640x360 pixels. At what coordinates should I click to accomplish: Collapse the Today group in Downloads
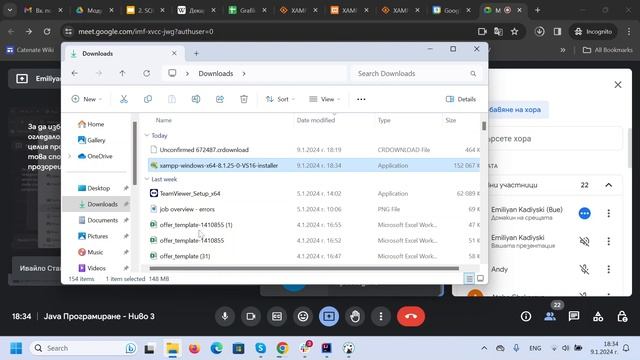(147, 135)
